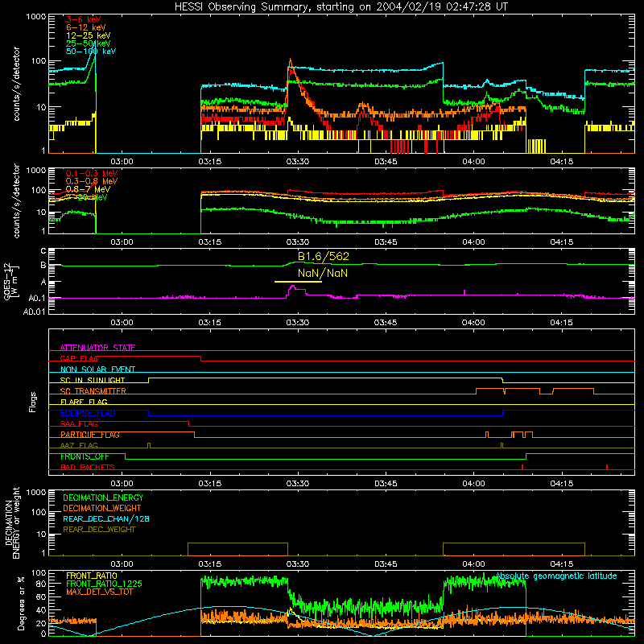Click 03:30 time label under the Flags panel
The width and height of the screenshot is (644, 644).
(x=298, y=484)
